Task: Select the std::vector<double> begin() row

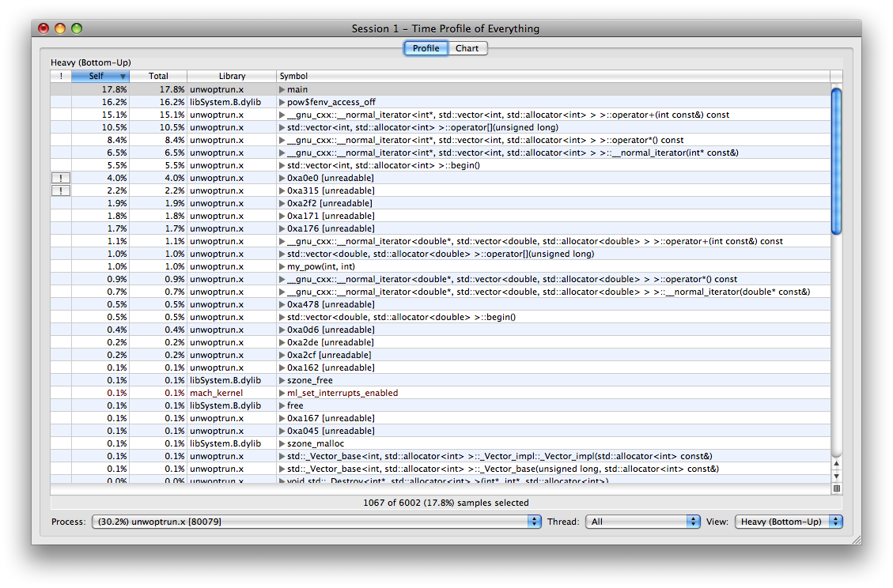Action: 441,317
